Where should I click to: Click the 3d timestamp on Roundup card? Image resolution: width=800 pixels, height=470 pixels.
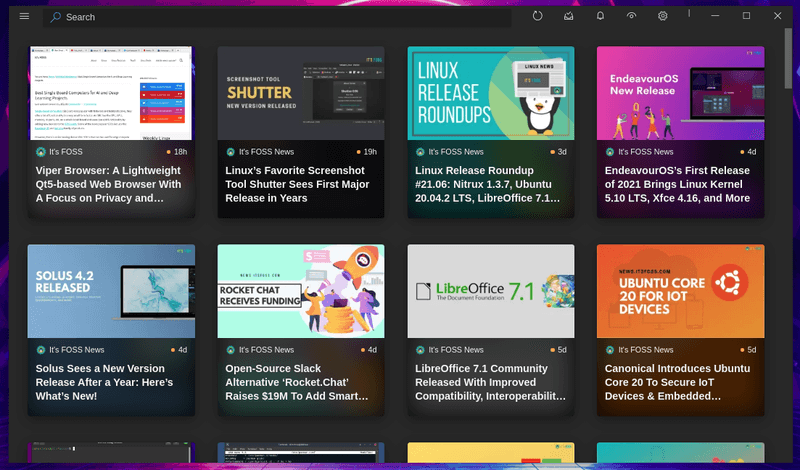tap(562, 152)
